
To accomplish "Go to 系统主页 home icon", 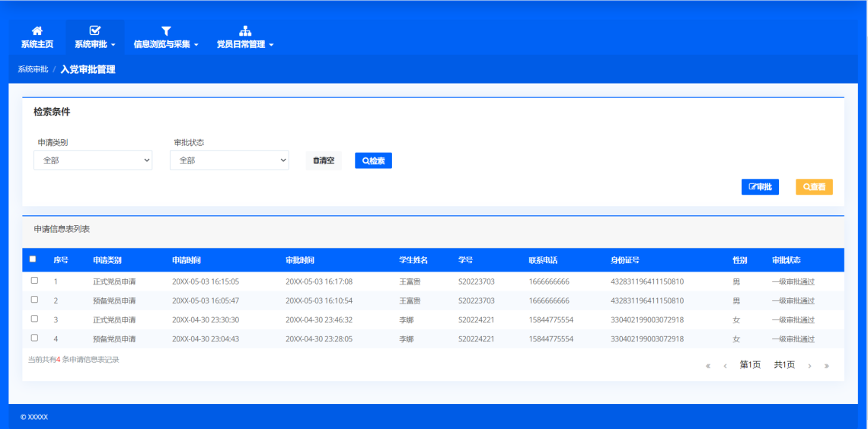I will pyautogui.click(x=37, y=31).
